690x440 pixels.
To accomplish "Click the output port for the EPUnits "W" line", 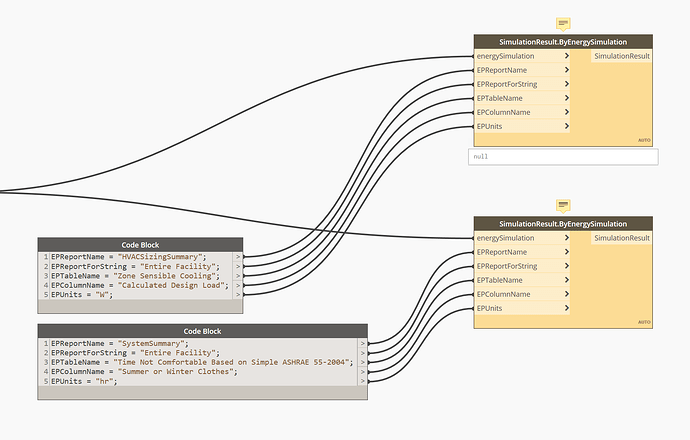I will (x=238, y=295).
